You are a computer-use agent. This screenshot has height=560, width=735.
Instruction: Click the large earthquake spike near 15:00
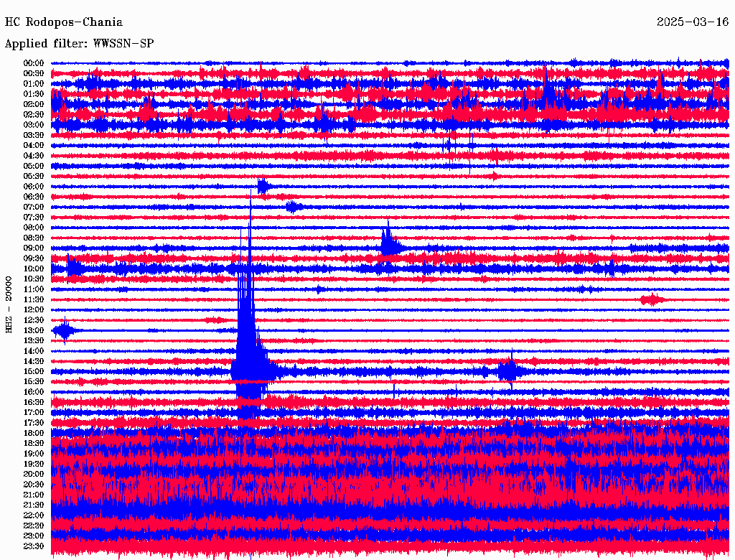[x=248, y=345]
